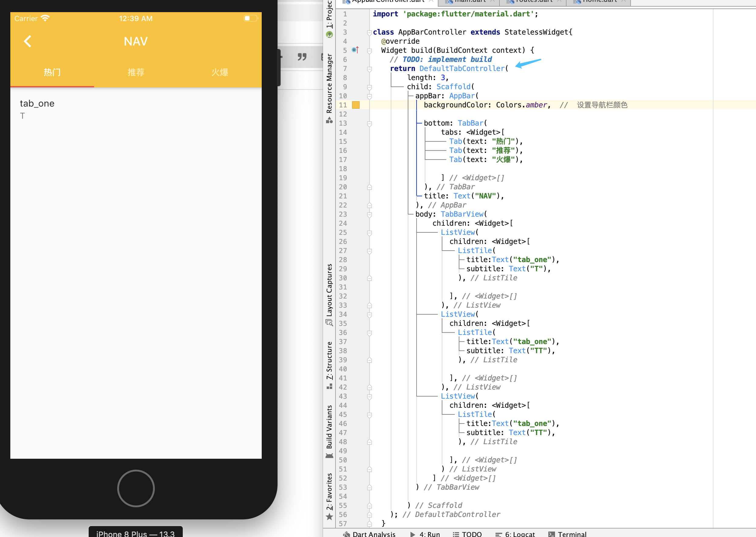Click the override gutter icon on line 5
The image size is (756, 537).
[355, 50]
